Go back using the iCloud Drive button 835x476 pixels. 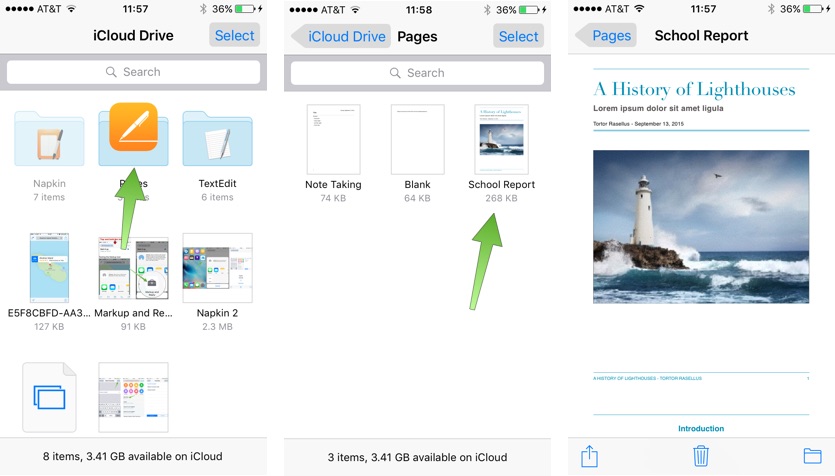tap(339, 36)
